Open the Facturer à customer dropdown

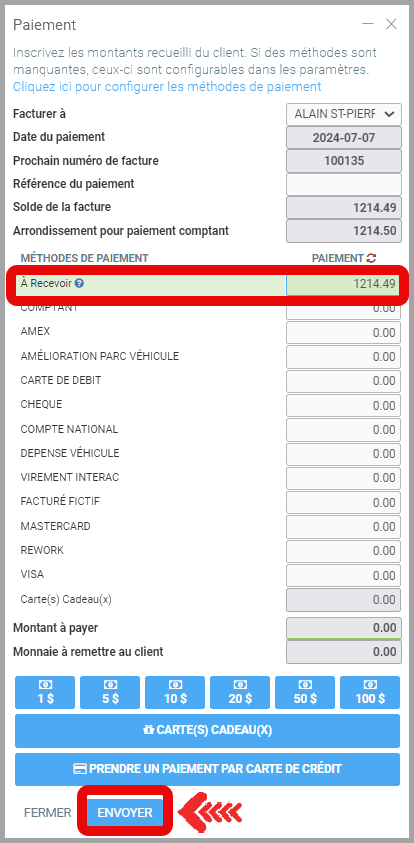point(344,114)
